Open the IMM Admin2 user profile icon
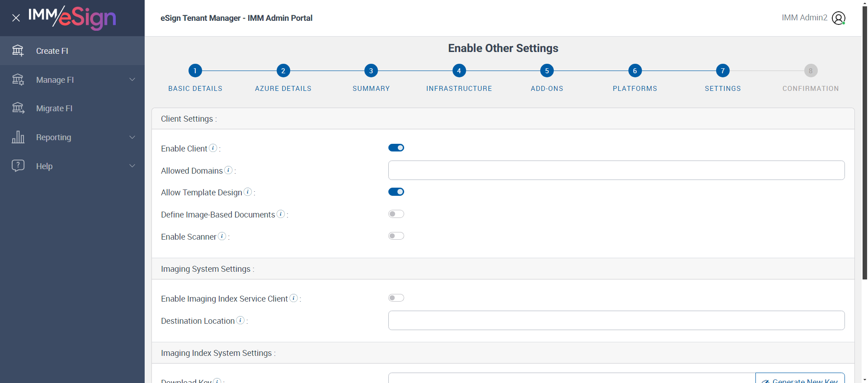This screenshot has width=868, height=383. [x=839, y=18]
